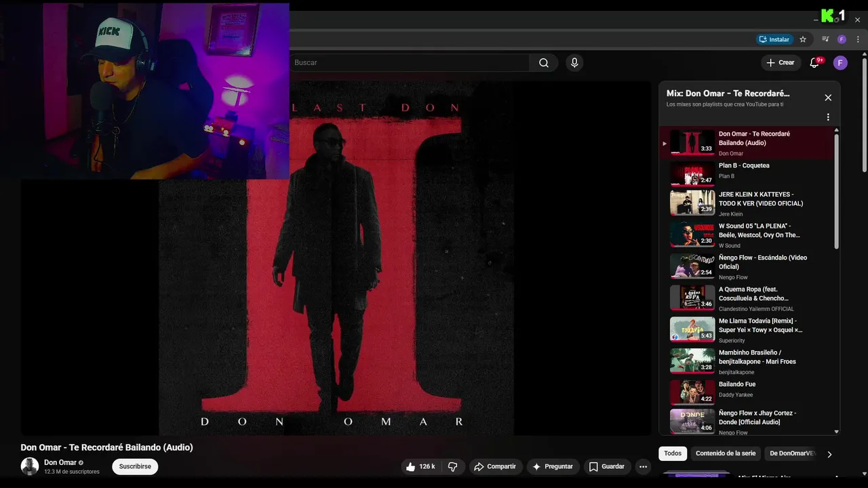Start voice search with the microphone icon
This screenshot has height=488, width=868.
[574, 62]
